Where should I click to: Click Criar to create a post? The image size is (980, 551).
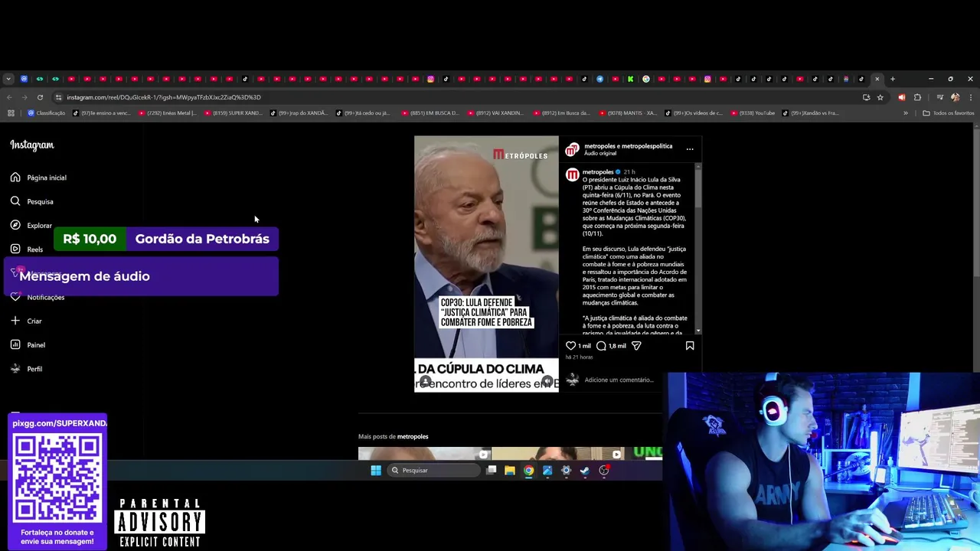pyautogui.click(x=26, y=321)
